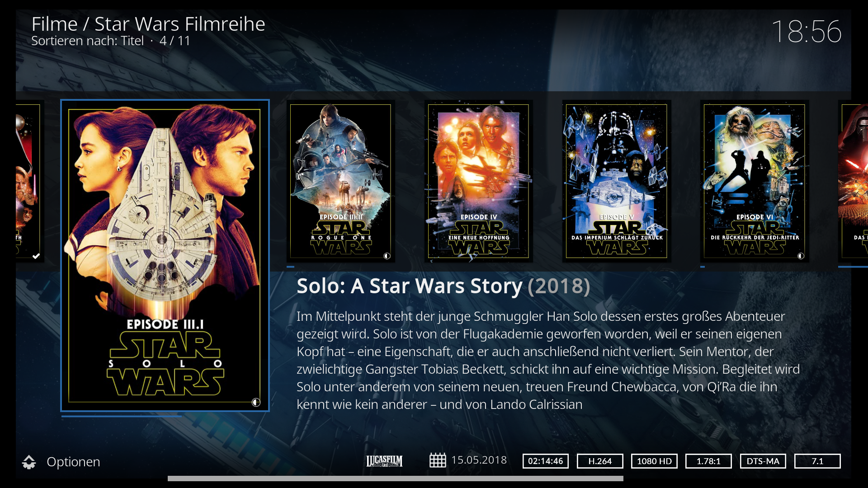Click the 15.05.2018 release date
The width and height of the screenshot is (868, 488).
point(479,460)
